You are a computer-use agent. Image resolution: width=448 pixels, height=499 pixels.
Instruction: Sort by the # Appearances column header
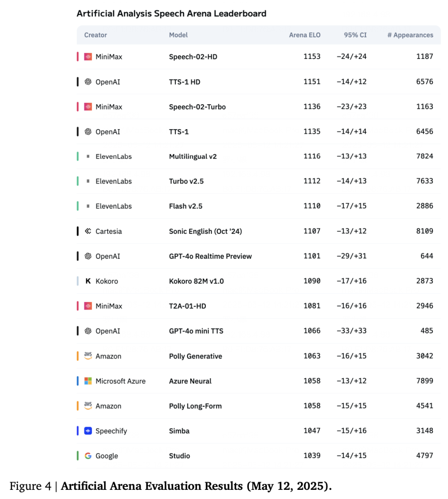(x=410, y=35)
